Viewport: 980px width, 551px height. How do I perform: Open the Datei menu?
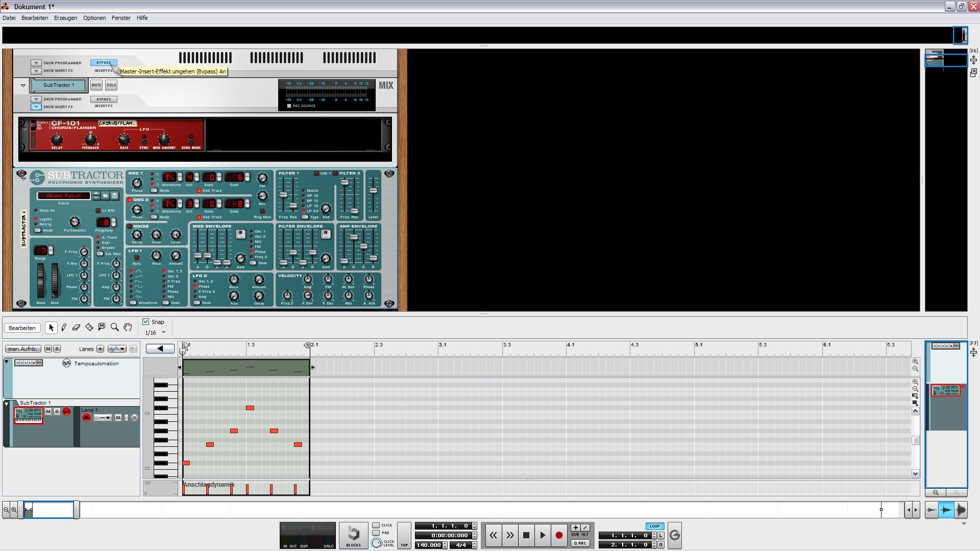[9, 18]
